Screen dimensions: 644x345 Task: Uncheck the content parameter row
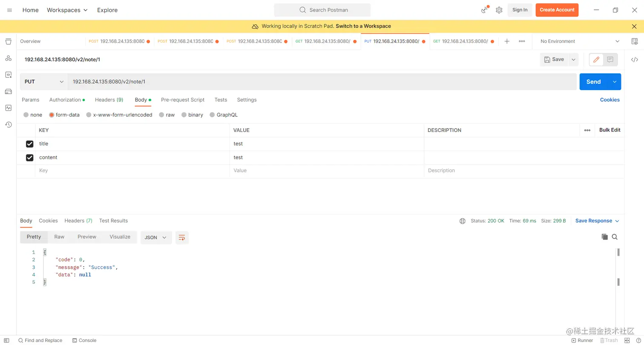pos(30,158)
